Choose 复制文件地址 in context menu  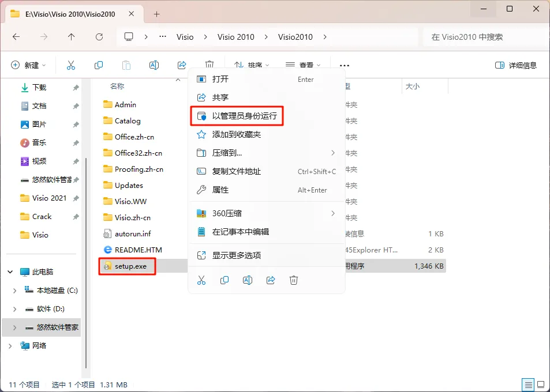pyautogui.click(x=267, y=171)
